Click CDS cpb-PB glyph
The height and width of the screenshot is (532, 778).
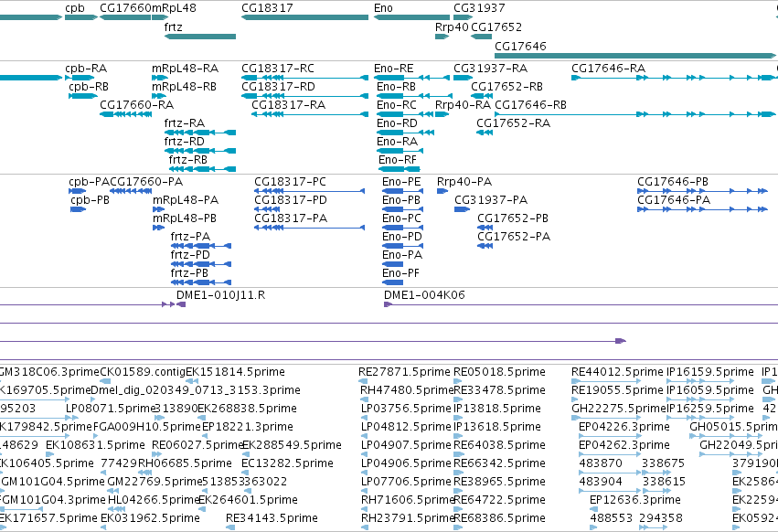point(79,209)
